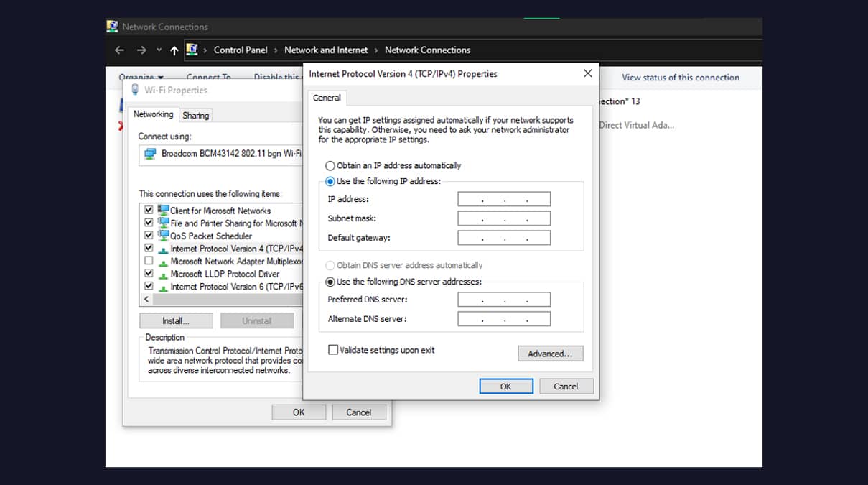868x485 pixels.
Task: Click the forward navigation arrow
Action: point(141,50)
